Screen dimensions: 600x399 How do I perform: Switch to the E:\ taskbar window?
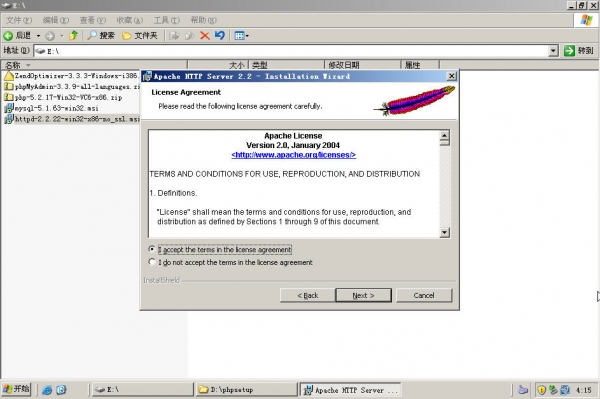(143, 389)
